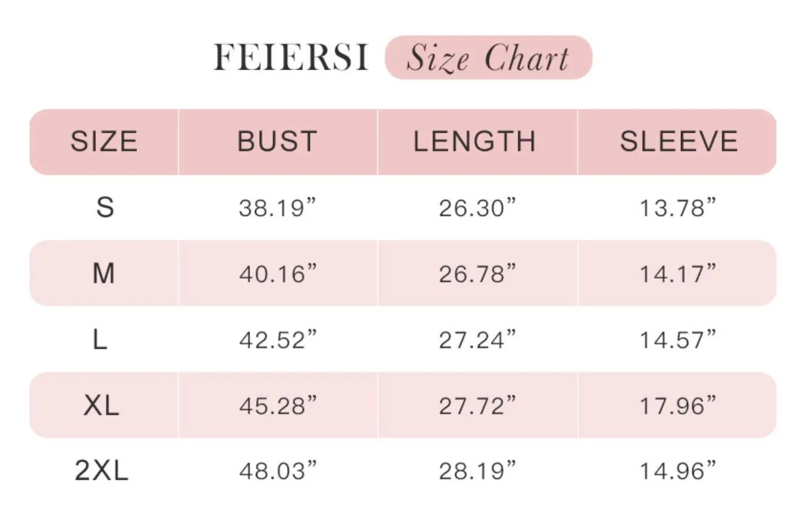Select the SIZE column header
Image resolution: width=812 pixels, height=524 pixels.
click(104, 142)
